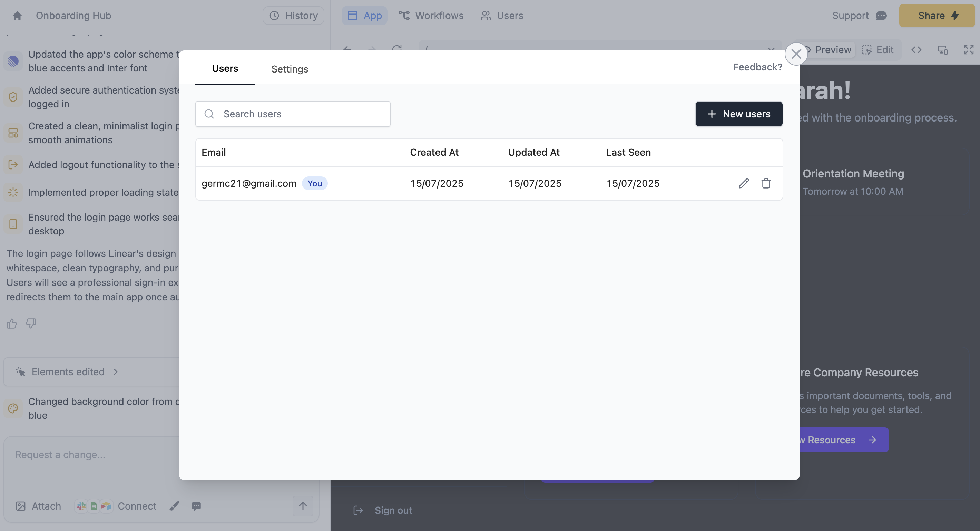This screenshot has width=980, height=531.
Task: Open the URL bar dropdown chevron
Action: click(771, 50)
